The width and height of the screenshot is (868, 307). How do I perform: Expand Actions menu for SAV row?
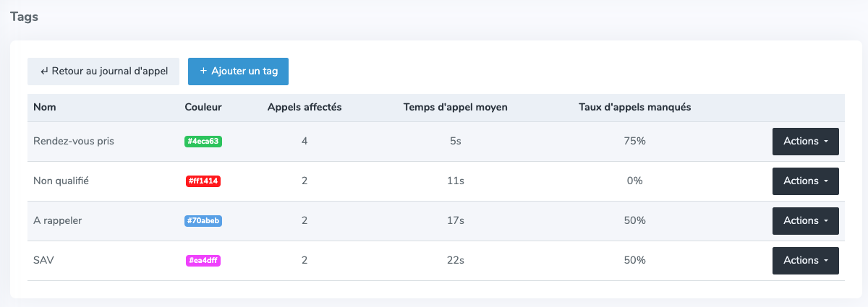point(806,261)
